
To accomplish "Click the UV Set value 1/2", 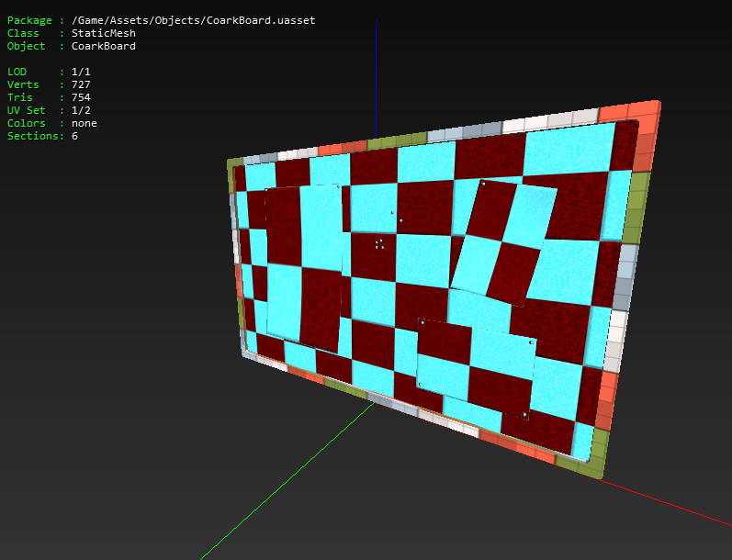I will coord(81,110).
